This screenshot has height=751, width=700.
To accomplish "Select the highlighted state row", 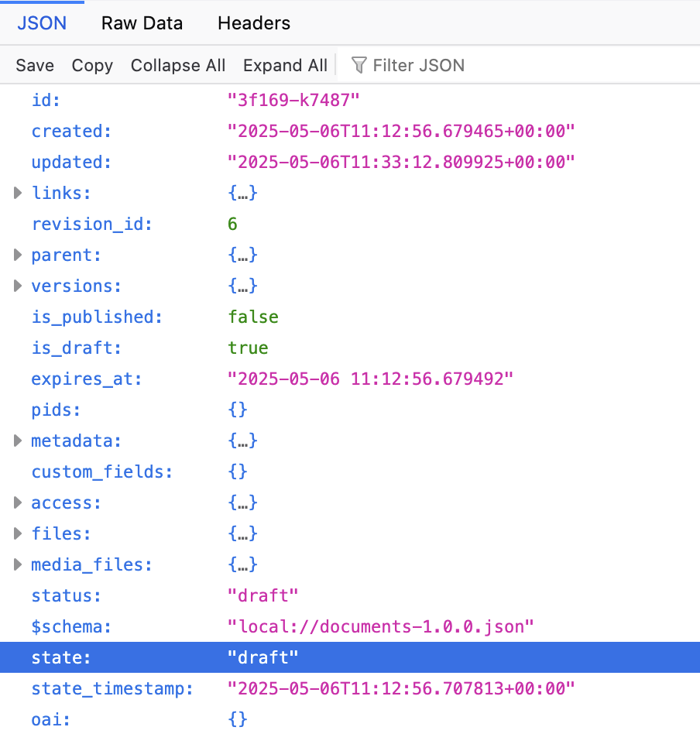I will [x=350, y=657].
